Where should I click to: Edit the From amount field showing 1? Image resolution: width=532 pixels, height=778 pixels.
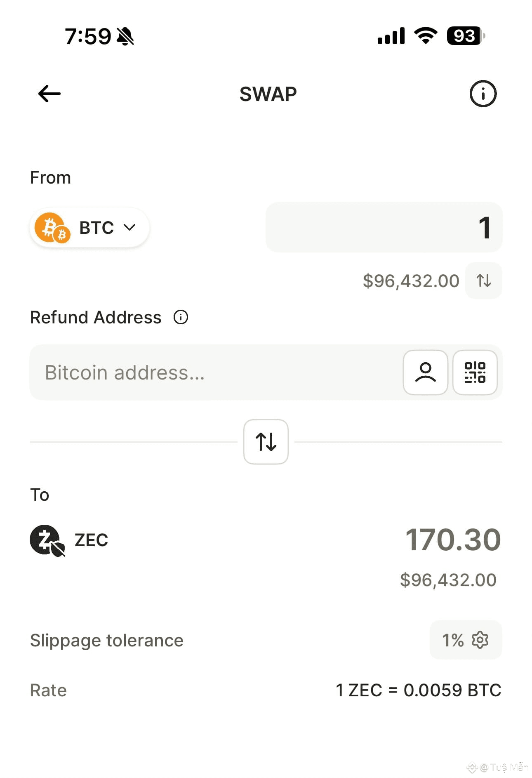coord(384,227)
